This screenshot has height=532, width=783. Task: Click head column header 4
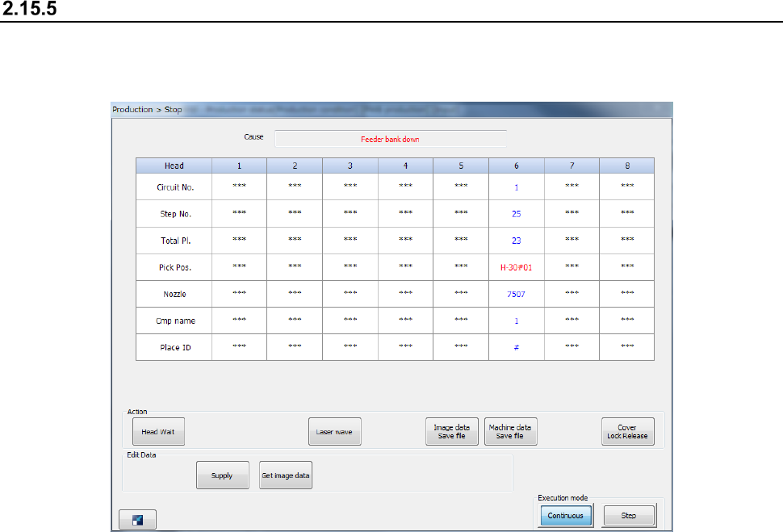point(405,165)
